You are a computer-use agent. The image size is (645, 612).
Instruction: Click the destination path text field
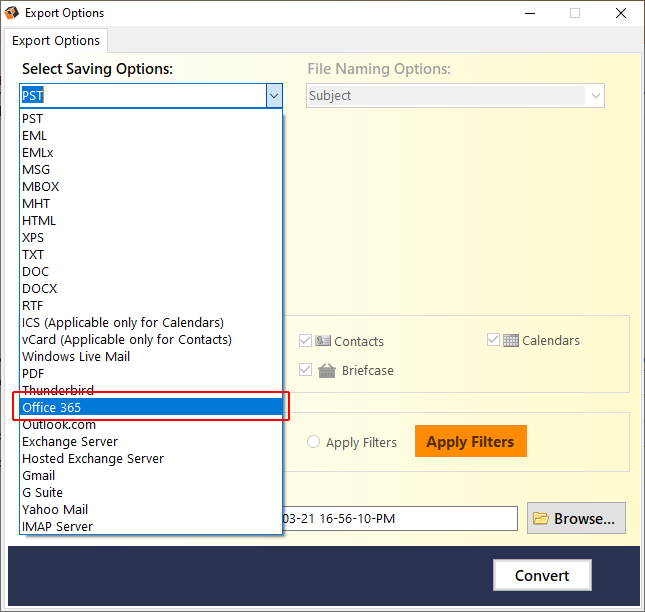click(399, 519)
